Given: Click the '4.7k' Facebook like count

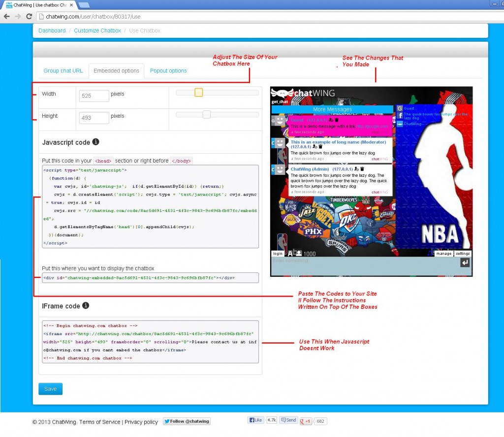Looking at the screenshot, I should (272, 420).
